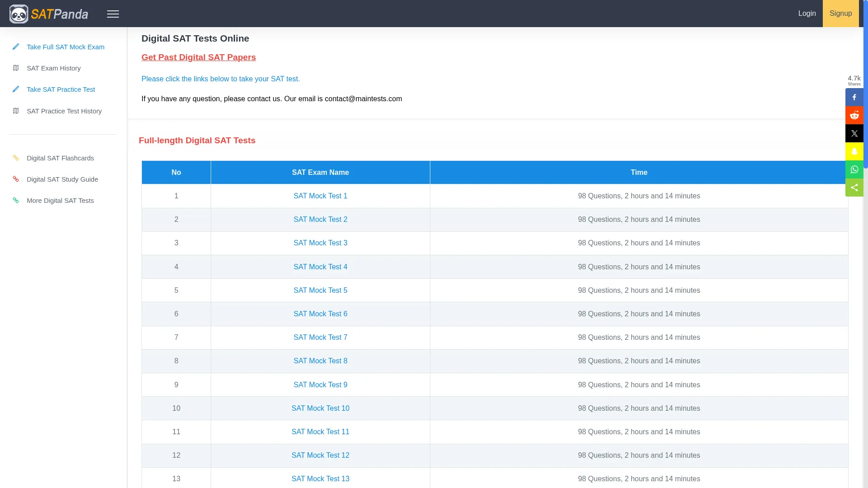Toggle the hamburger sidebar menu
Viewport: 868px width, 488px height.
(113, 14)
